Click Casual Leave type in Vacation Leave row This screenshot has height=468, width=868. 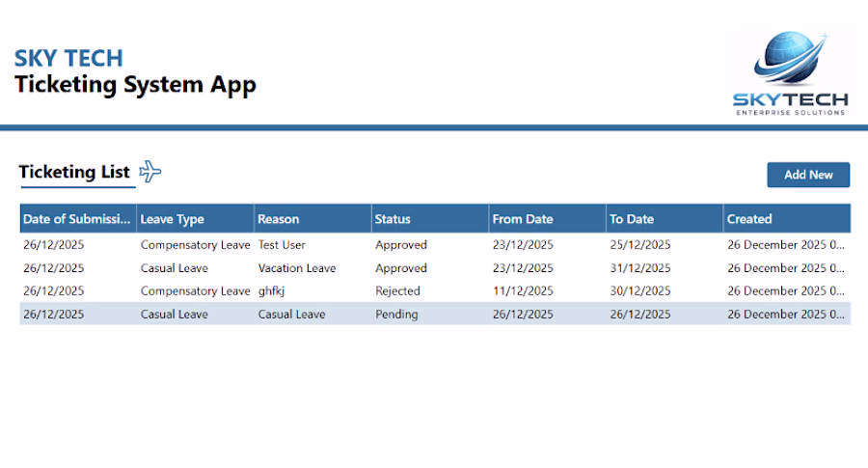(x=175, y=268)
